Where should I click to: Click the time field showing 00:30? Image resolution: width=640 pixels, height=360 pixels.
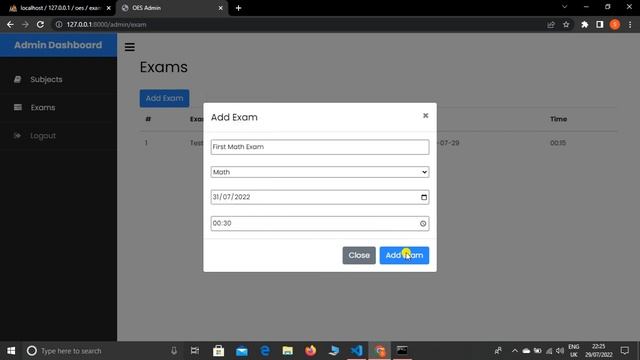[x=320, y=223]
